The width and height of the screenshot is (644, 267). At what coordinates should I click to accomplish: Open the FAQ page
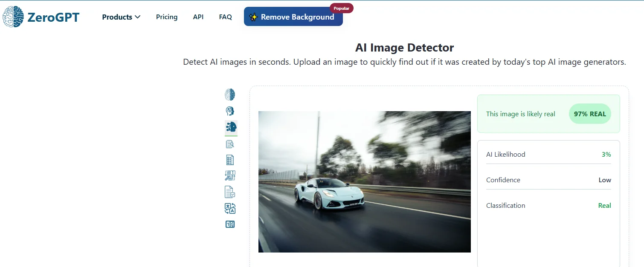(226, 17)
